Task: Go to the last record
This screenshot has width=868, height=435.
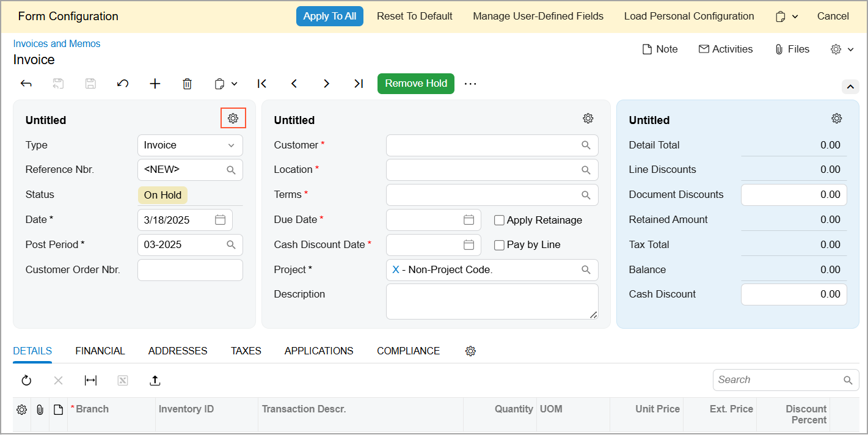Action: click(359, 84)
